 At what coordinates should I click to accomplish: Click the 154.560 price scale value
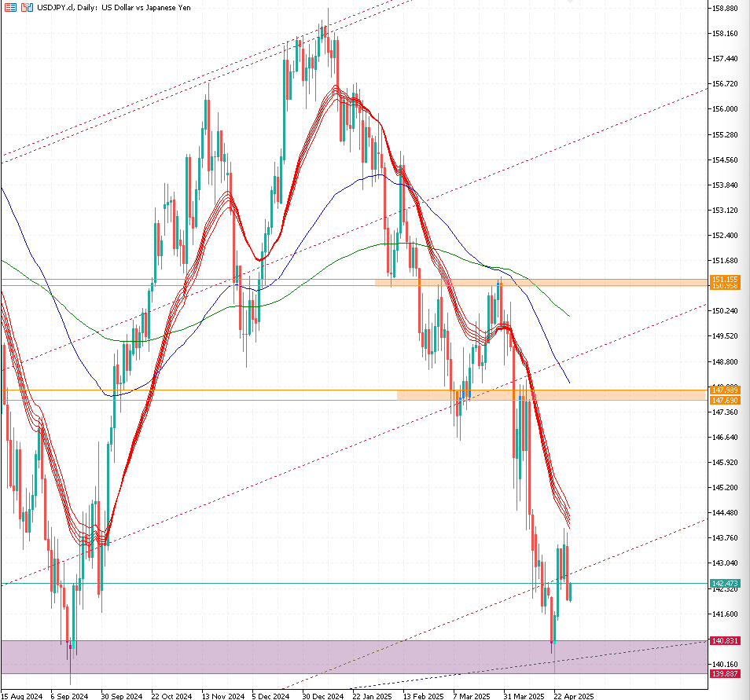tap(725, 159)
